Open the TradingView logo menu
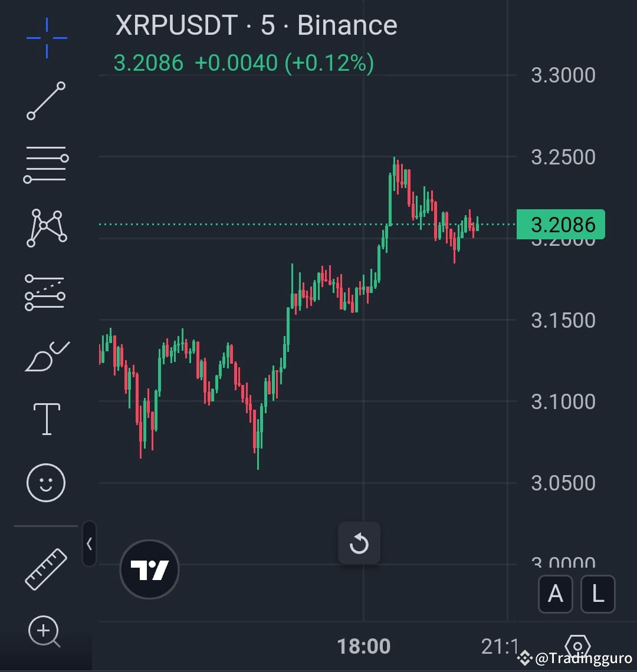Screen dimensions: 637x672 [x=149, y=569]
